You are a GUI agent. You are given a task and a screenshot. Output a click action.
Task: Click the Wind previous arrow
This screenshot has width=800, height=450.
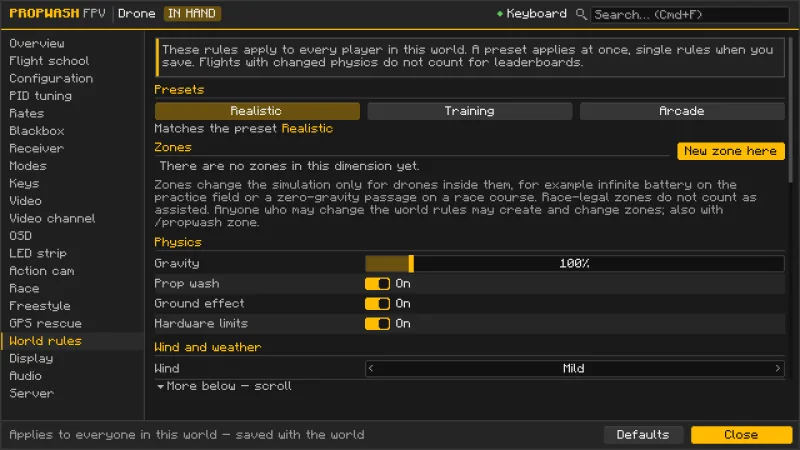coord(371,368)
